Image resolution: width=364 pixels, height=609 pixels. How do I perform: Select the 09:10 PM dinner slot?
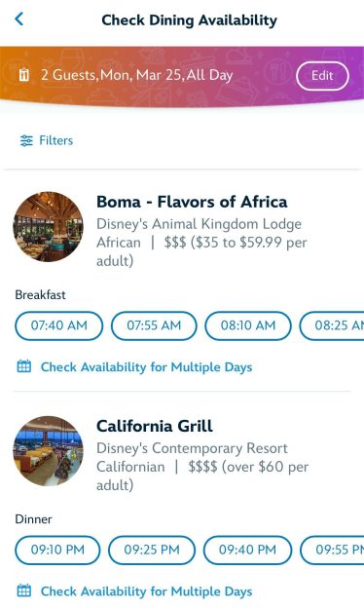(57, 550)
